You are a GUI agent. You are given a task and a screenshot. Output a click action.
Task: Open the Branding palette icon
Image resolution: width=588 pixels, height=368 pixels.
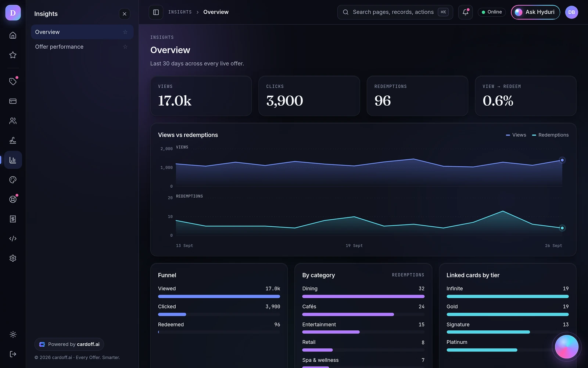tap(13, 180)
